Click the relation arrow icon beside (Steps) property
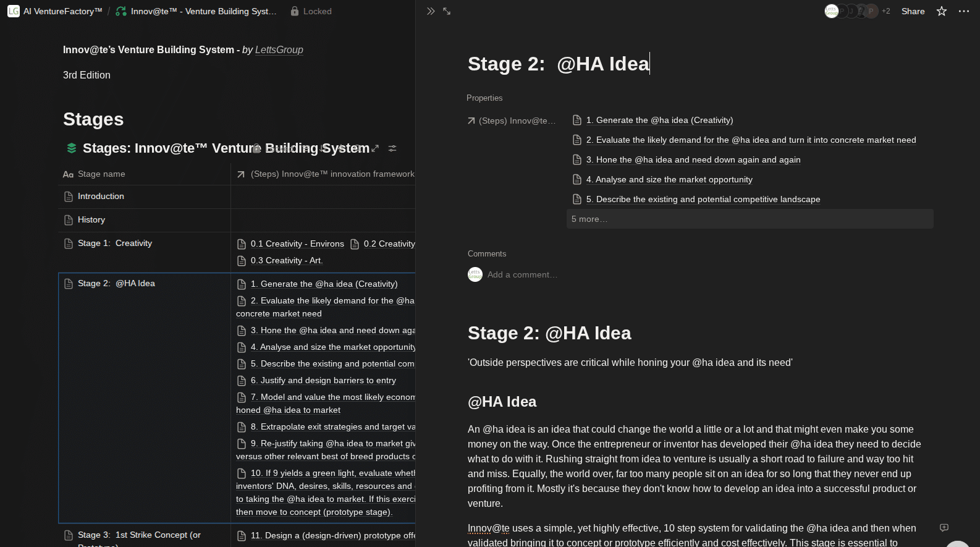Viewport: 980px width, 547px height. pyautogui.click(x=471, y=121)
